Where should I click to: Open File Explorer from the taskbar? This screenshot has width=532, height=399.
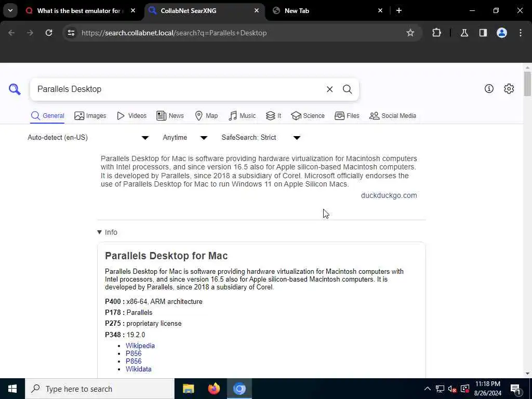[188, 389]
